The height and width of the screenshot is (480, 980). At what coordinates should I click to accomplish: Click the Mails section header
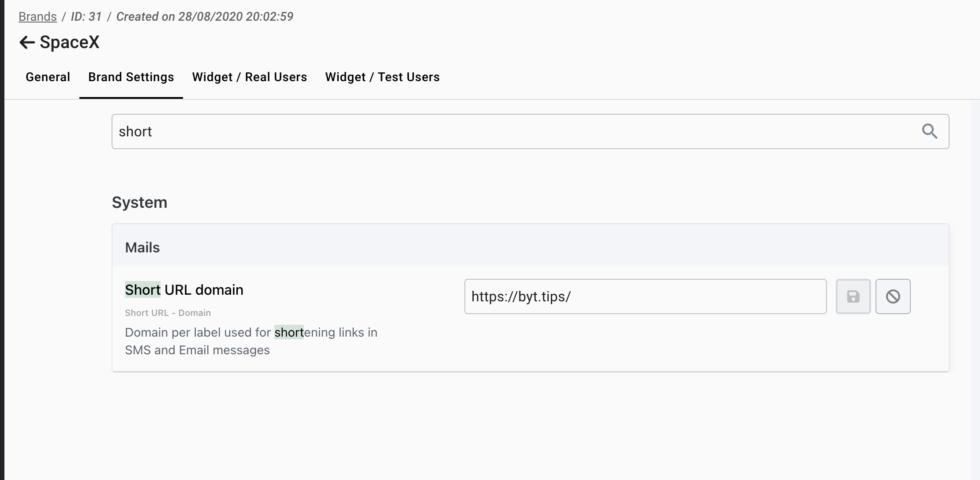(x=142, y=247)
